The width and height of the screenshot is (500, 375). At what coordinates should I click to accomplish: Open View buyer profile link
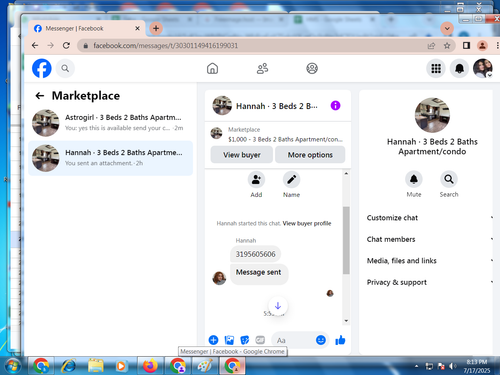click(307, 223)
